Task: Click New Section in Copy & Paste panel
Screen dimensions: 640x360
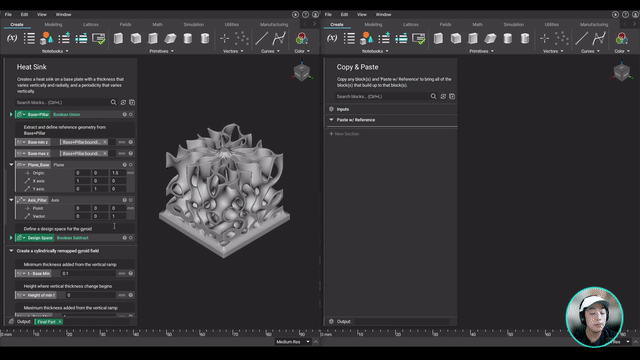Action: pos(344,134)
